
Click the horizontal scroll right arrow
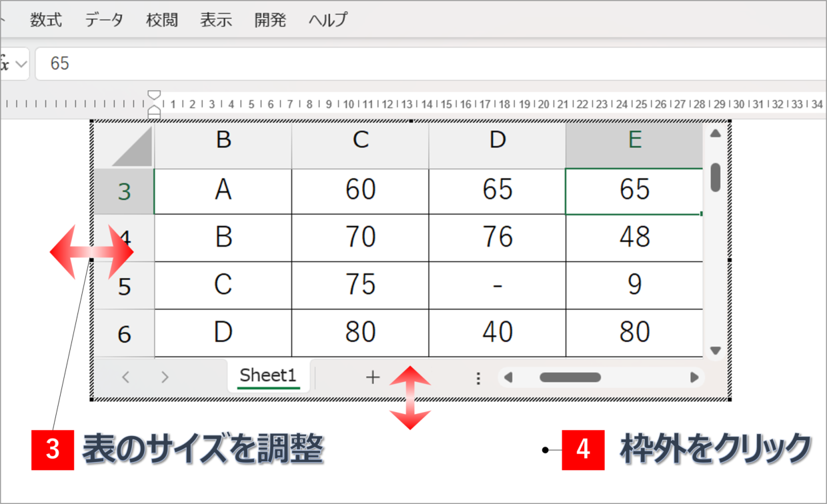tap(695, 377)
